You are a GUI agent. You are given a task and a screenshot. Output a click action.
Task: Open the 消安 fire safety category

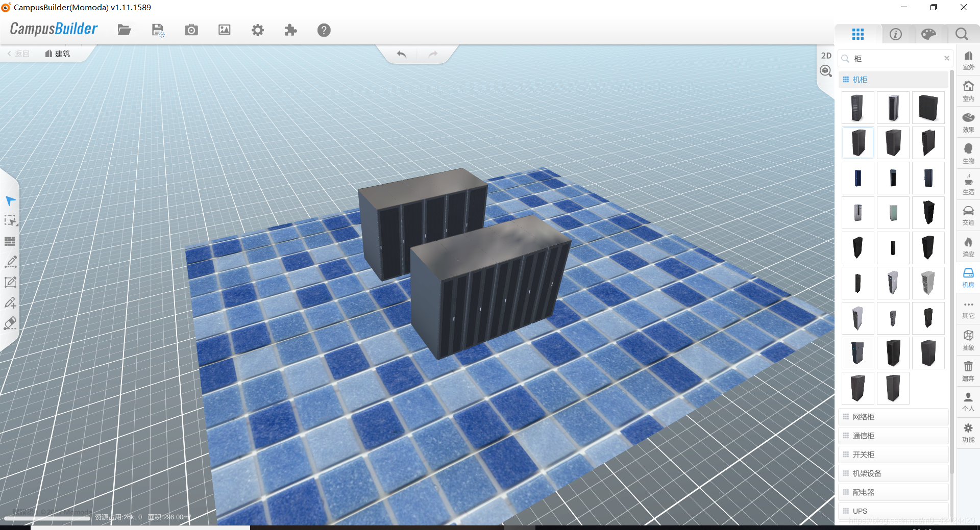tap(968, 247)
